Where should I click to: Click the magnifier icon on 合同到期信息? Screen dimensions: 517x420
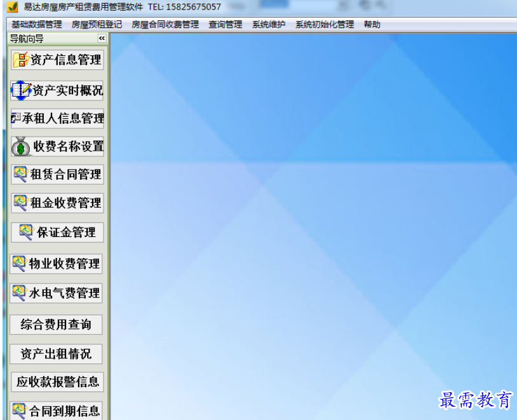click(19, 410)
